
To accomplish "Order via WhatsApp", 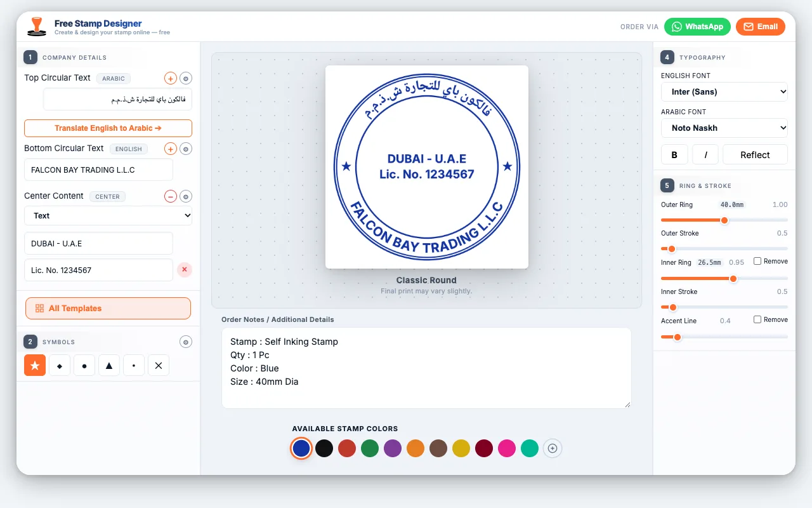I will click(x=697, y=27).
